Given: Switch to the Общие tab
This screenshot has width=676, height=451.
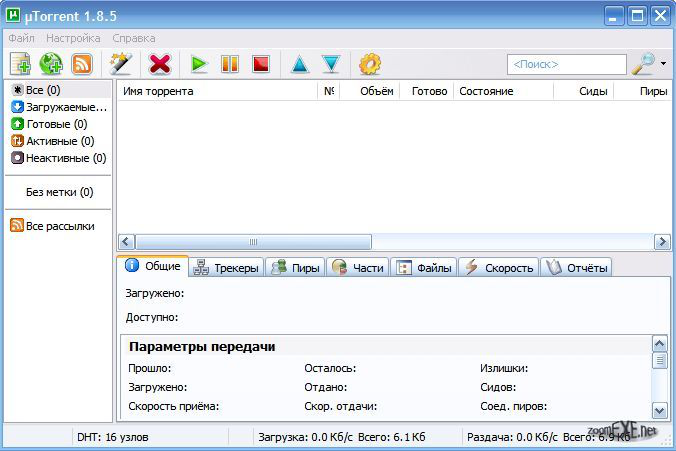Looking at the screenshot, I should [153, 266].
